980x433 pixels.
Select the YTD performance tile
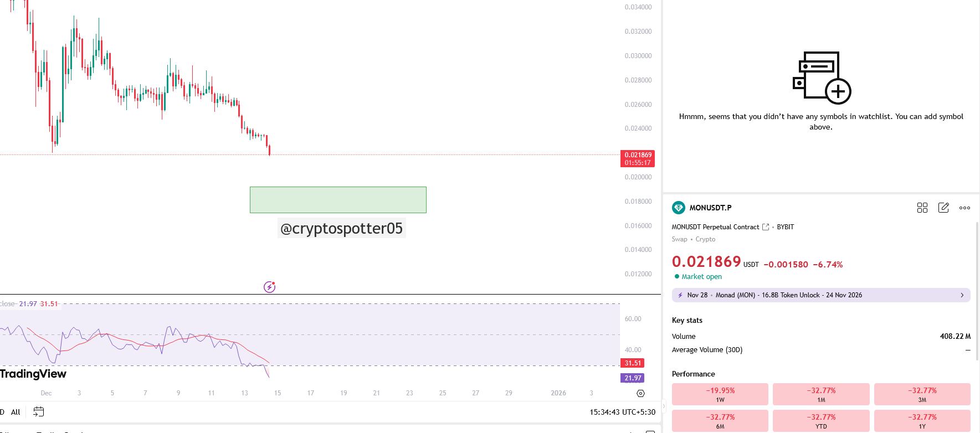[821, 421]
